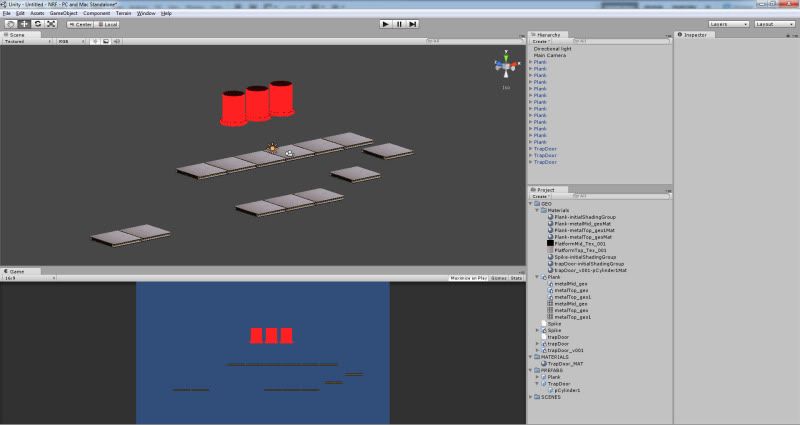Open the Layers dropdown
Screen dimensions: 800x425
coord(727,23)
